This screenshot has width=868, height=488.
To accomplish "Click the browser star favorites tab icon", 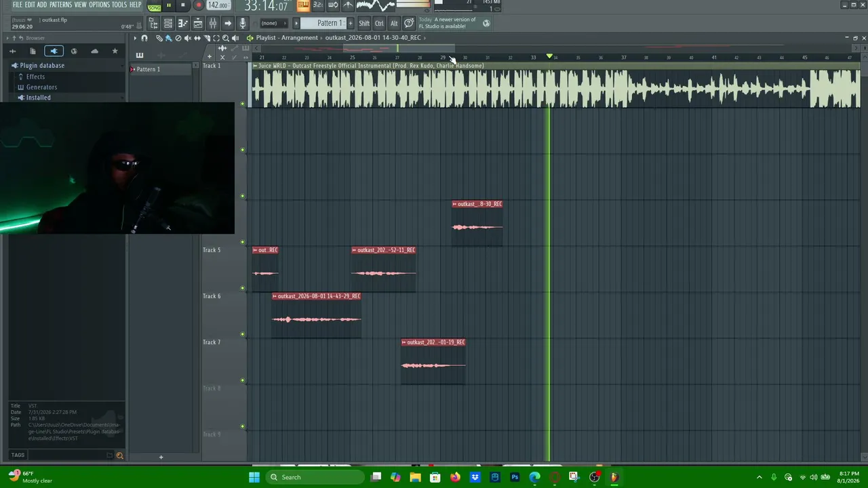I will click(x=115, y=51).
